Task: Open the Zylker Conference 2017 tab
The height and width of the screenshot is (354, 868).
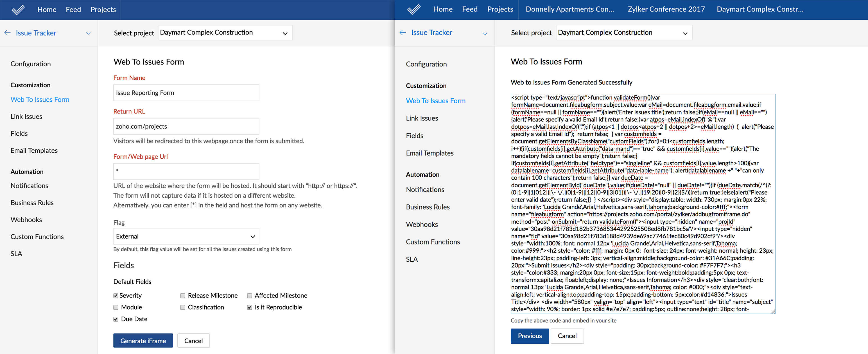Action: point(666,10)
